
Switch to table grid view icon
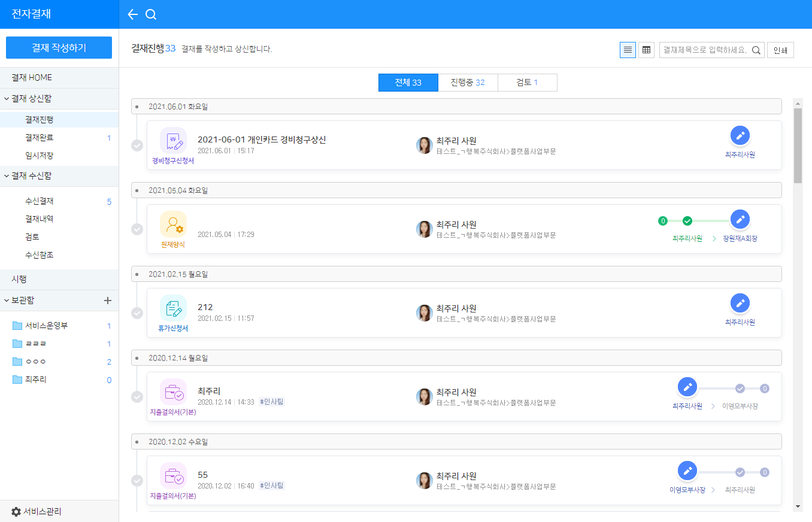pyautogui.click(x=646, y=50)
